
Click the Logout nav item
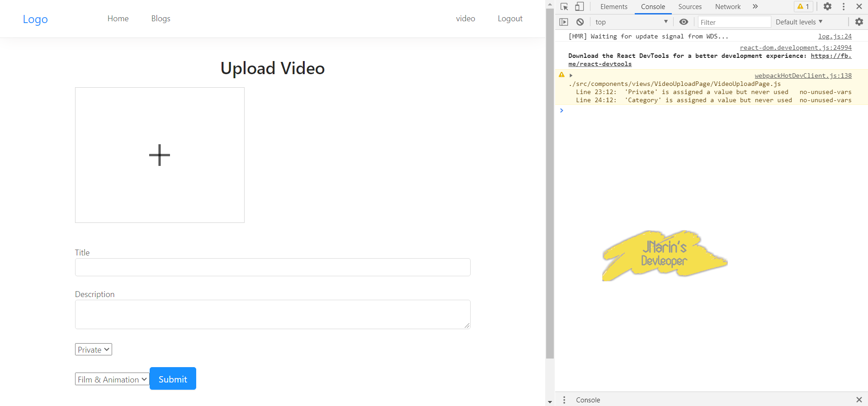[x=510, y=19]
